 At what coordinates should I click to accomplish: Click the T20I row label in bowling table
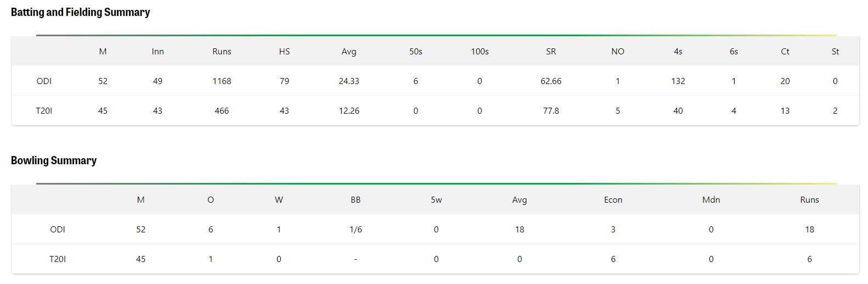pyautogui.click(x=58, y=259)
